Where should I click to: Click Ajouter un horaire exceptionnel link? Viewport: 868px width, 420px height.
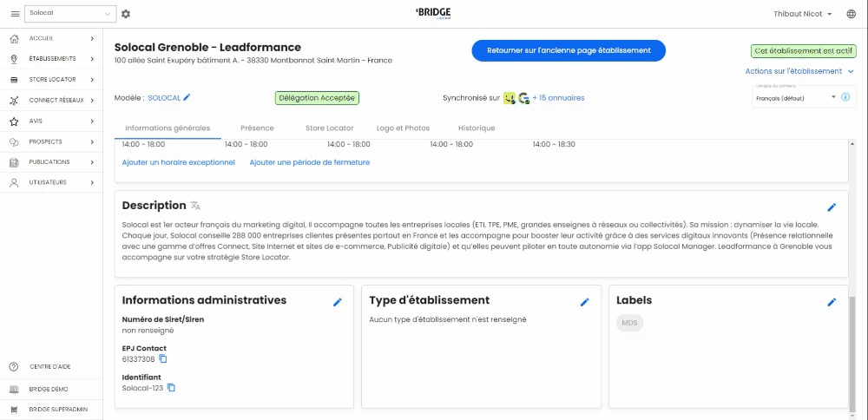tap(178, 162)
